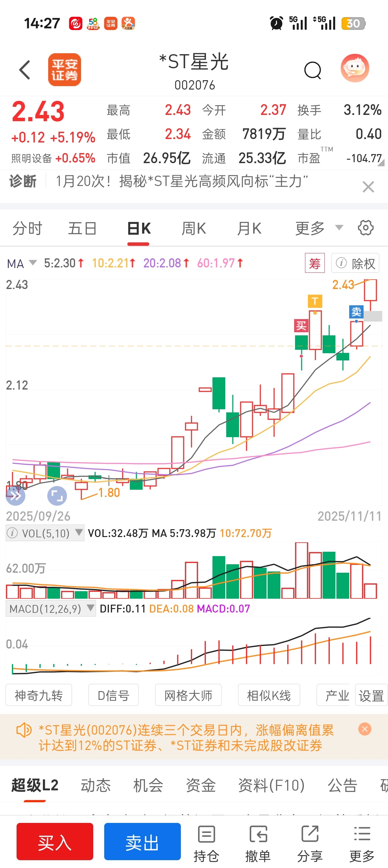This screenshot has height=868, width=388.
Task: Switch to 分时 chart tab
Action: (x=27, y=229)
